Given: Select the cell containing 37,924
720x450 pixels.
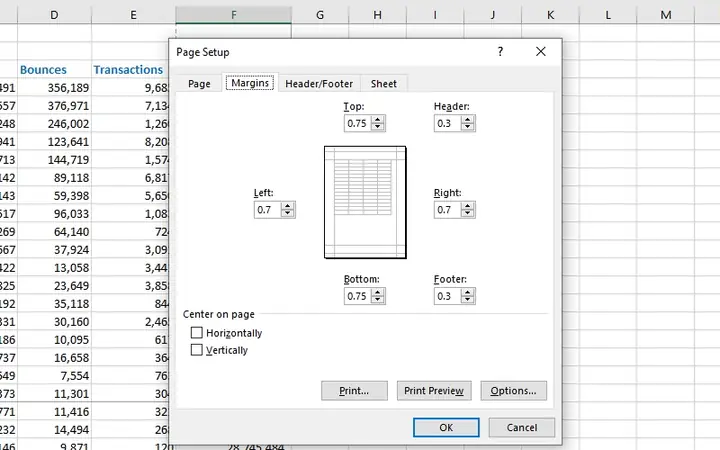Looking at the screenshot, I should pos(54,250).
